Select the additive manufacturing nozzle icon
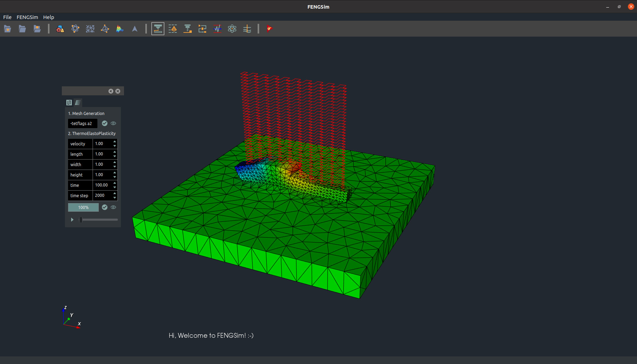The height and width of the screenshot is (364, 637). pos(158,29)
